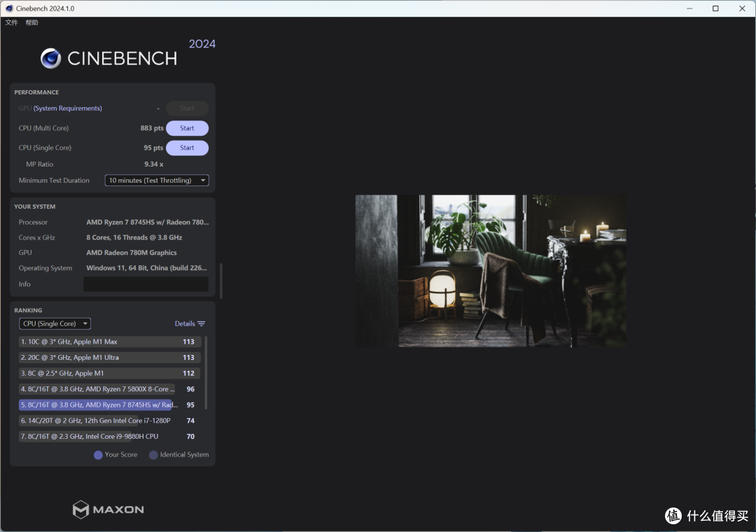Click the AMD Radeon 780M Graphics value
This screenshot has height=532, width=756.
coord(132,253)
